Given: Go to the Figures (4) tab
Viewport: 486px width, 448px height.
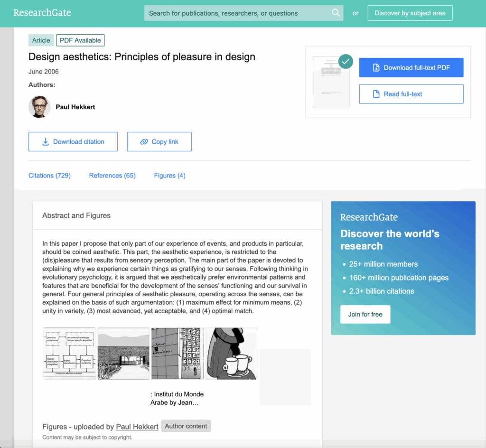Looking at the screenshot, I should 169,176.
